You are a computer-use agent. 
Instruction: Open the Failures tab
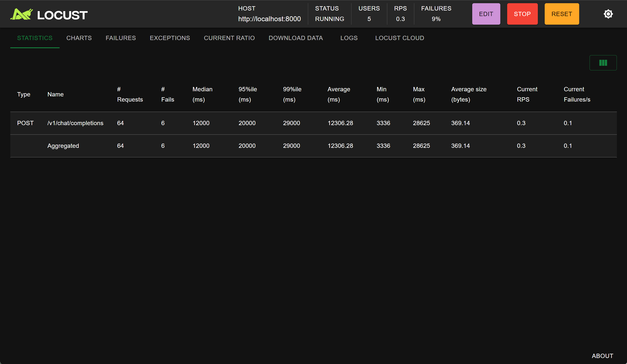coord(121,38)
